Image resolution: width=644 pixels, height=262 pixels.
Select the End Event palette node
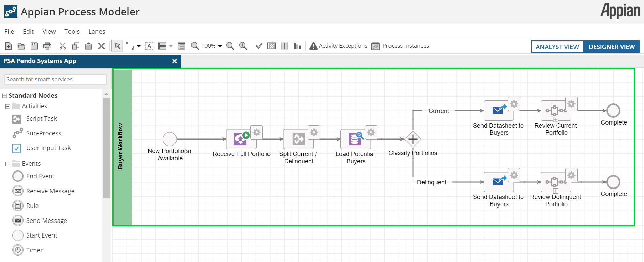[33, 176]
